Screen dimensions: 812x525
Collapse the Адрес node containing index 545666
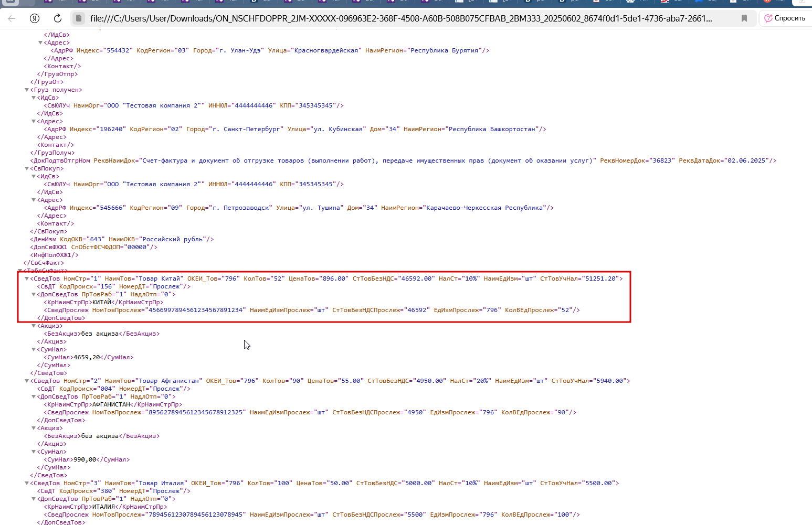[34, 200]
